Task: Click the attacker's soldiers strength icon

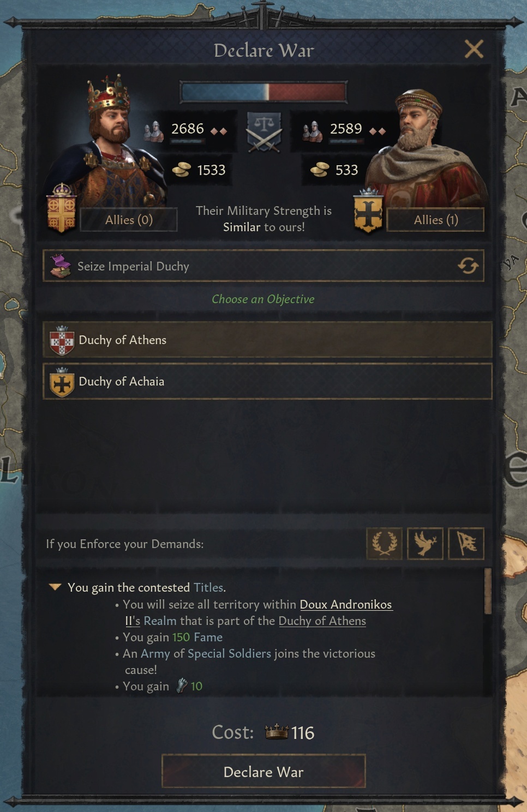Action: [154, 131]
